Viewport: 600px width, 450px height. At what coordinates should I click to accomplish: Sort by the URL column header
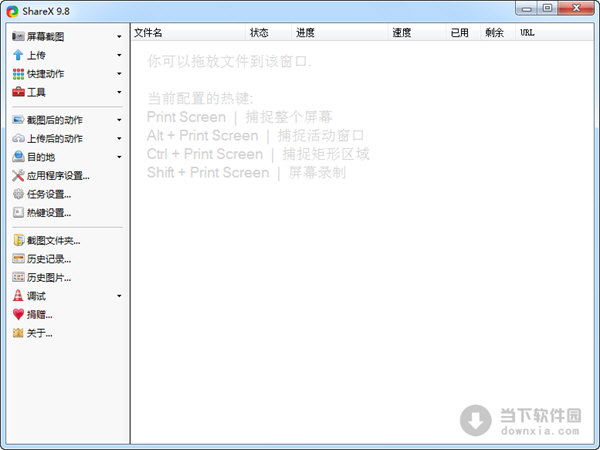(554, 33)
